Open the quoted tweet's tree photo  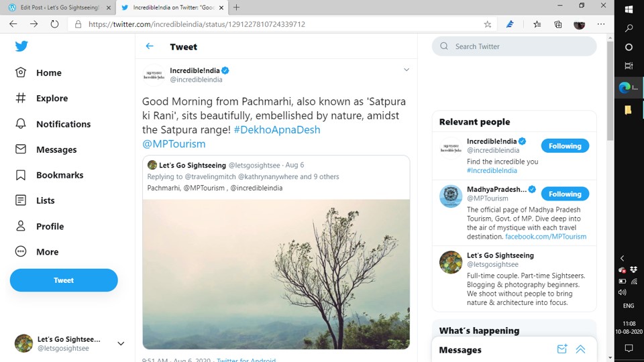pyautogui.click(x=276, y=274)
